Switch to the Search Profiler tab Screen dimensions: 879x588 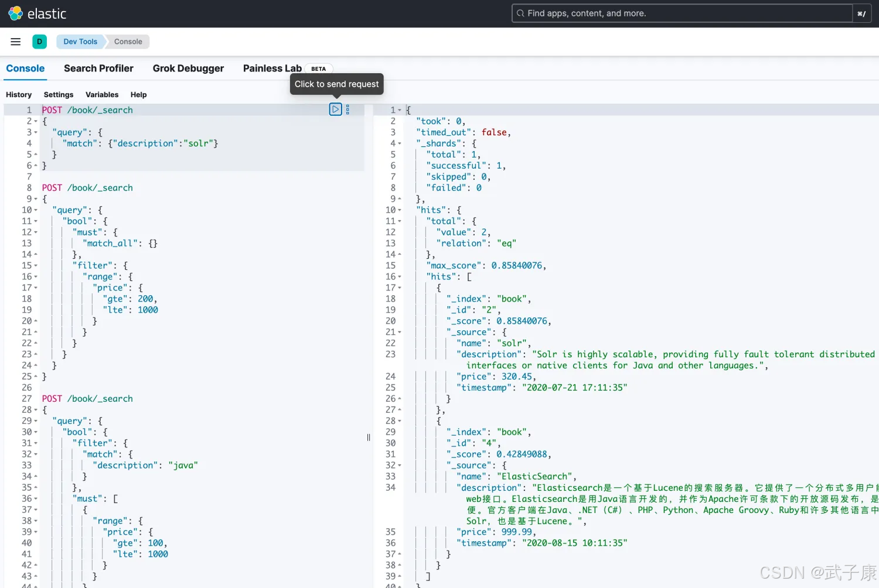click(x=98, y=69)
